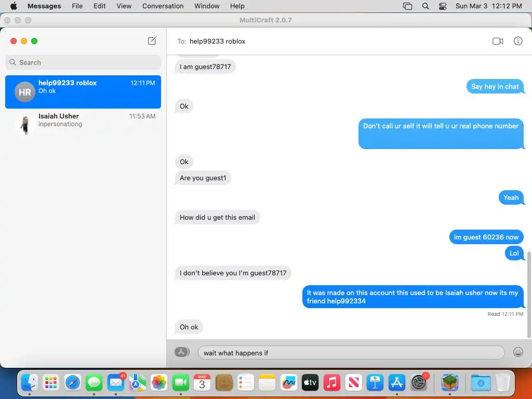
Task: Open Finder from the Dock
Action: [30, 383]
